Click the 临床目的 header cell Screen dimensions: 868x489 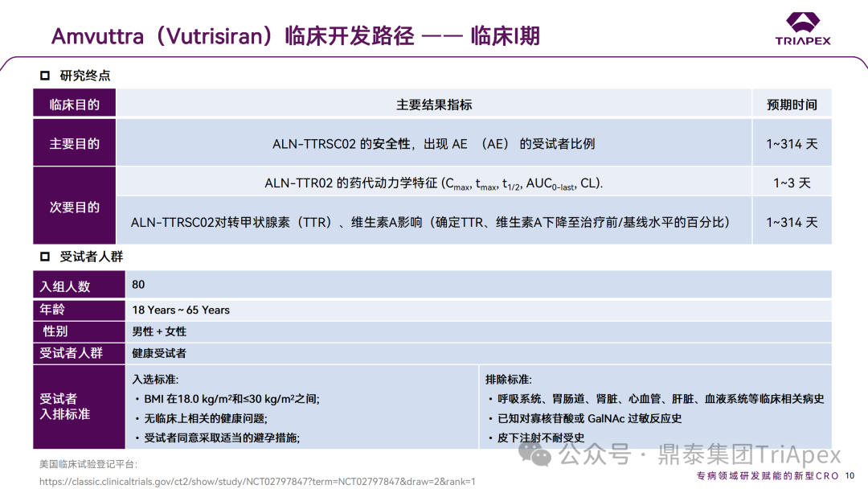click(74, 104)
